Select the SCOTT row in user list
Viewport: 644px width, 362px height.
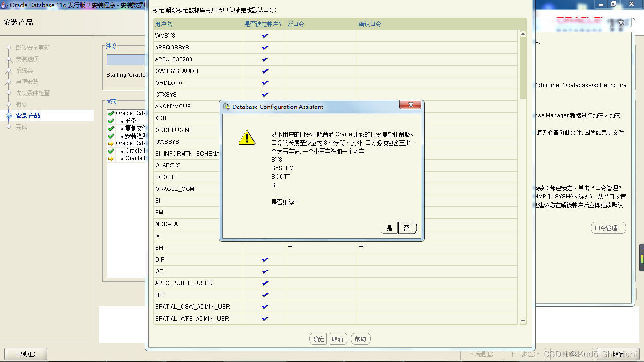tap(165, 177)
